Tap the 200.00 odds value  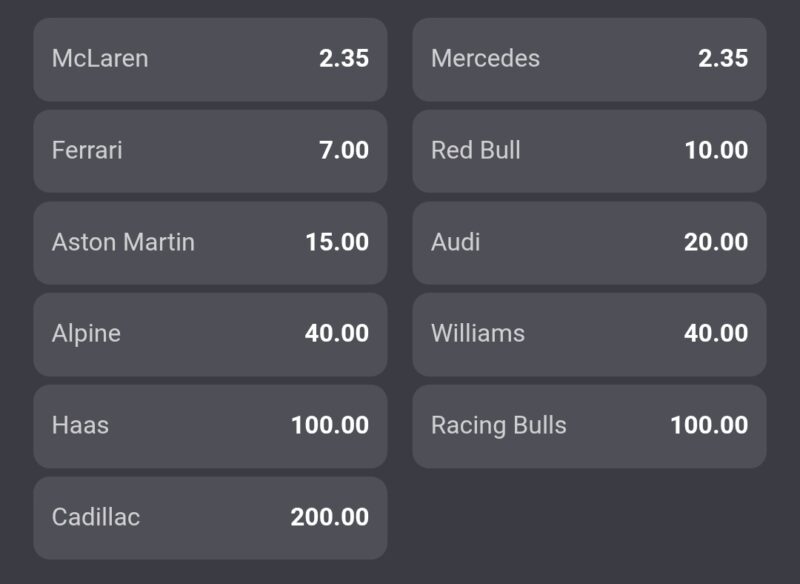coord(330,518)
